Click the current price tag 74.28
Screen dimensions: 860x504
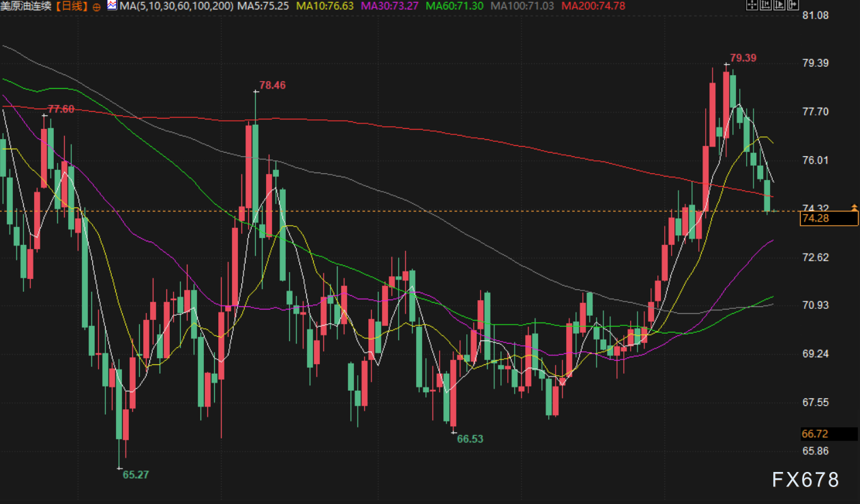(829, 218)
